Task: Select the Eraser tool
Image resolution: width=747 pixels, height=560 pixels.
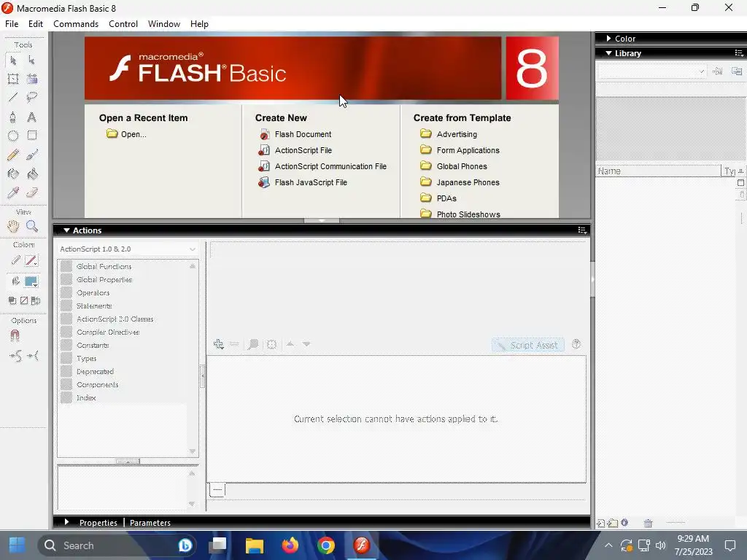Action: click(x=32, y=192)
